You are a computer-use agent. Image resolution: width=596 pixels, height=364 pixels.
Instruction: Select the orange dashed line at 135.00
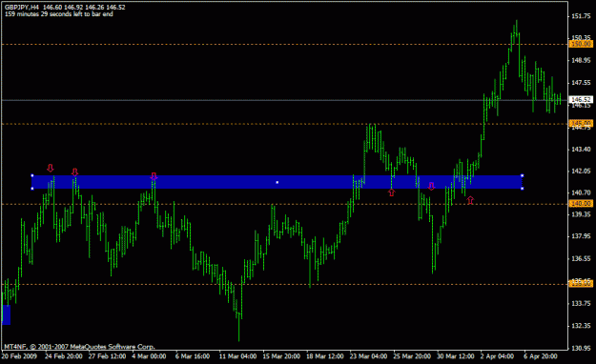point(284,284)
